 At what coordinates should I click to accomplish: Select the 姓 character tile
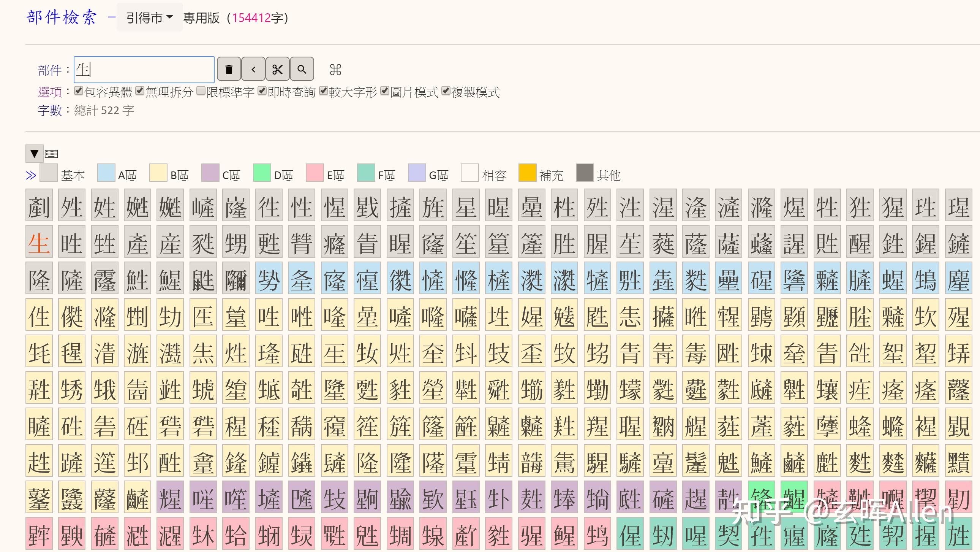point(104,205)
